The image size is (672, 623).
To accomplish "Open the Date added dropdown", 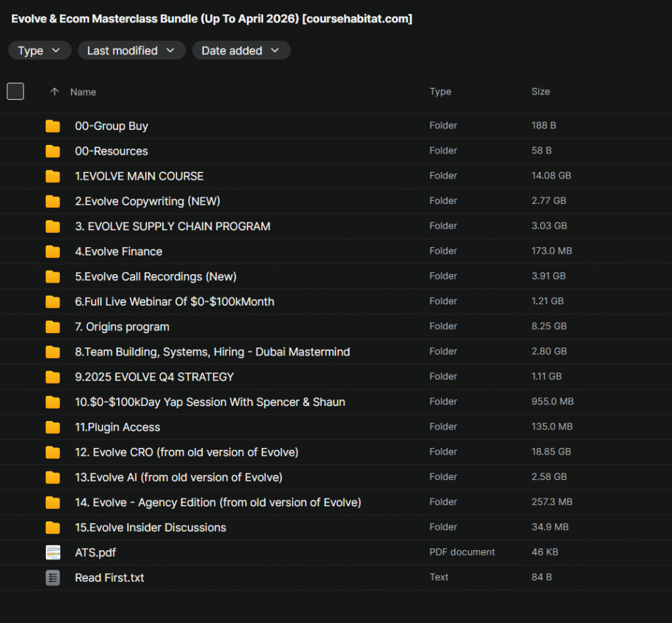I will (x=241, y=50).
